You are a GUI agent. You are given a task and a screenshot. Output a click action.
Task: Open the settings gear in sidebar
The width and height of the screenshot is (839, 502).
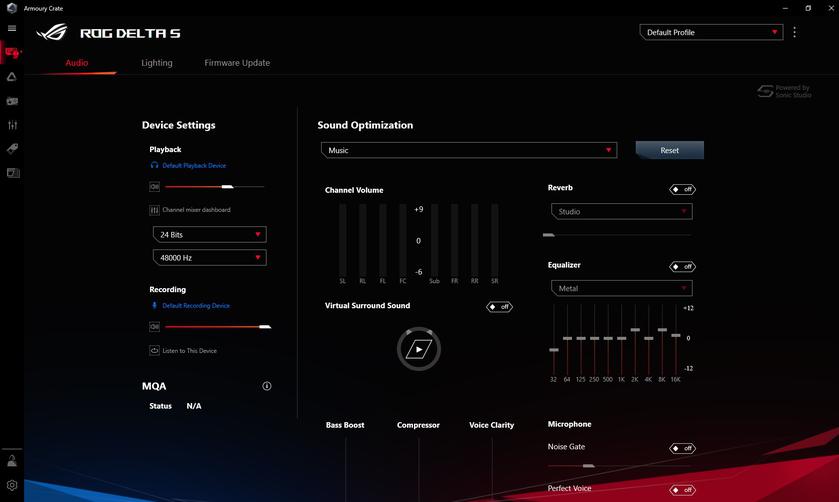[12, 485]
